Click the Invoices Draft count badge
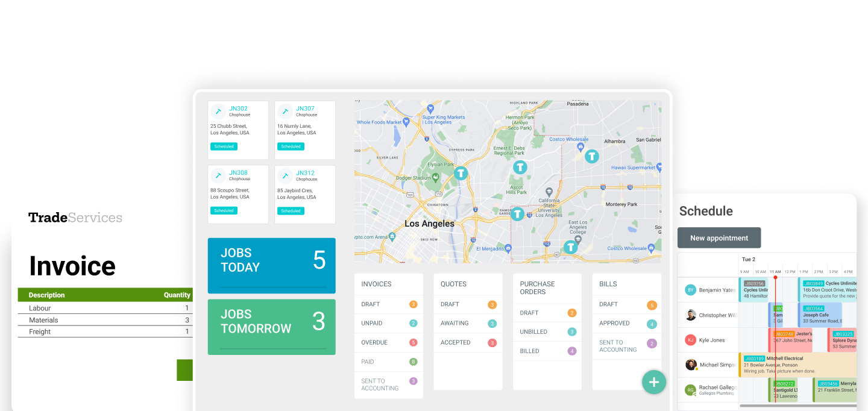The height and width of the screenshot is (411, 868). coord(413,304)
